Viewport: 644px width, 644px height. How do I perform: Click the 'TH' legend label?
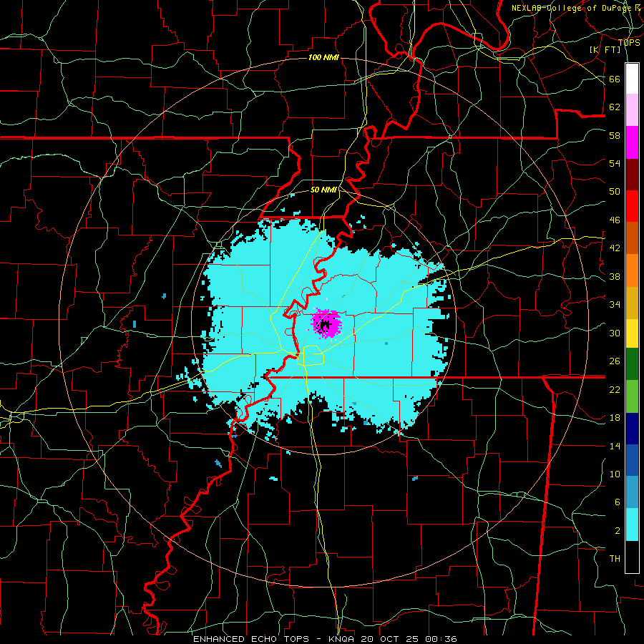615,559
